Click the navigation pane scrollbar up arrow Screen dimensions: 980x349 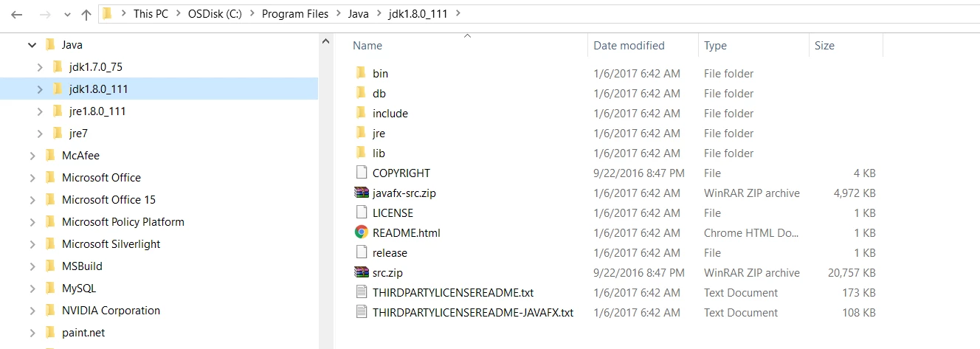[x=326, y=41]
